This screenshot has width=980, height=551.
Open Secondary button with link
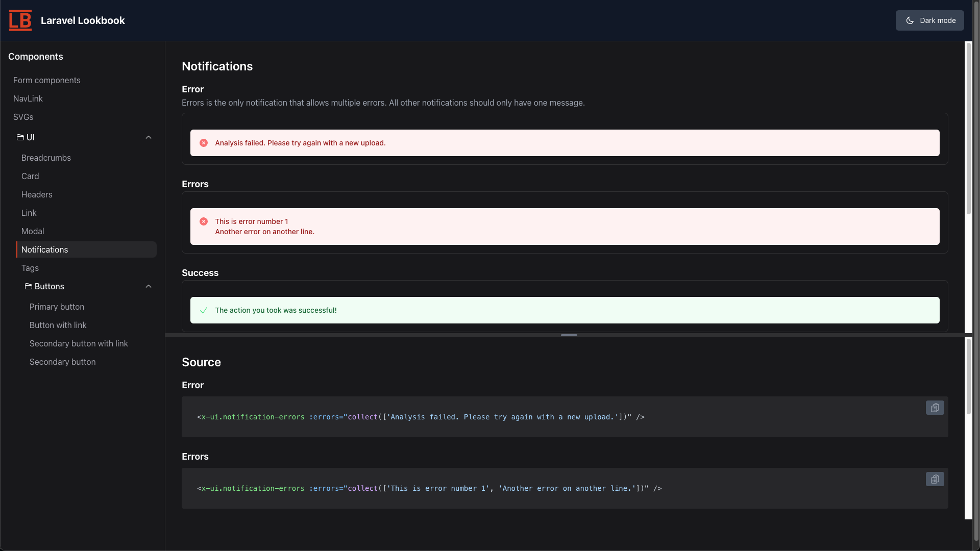(79, 344)
